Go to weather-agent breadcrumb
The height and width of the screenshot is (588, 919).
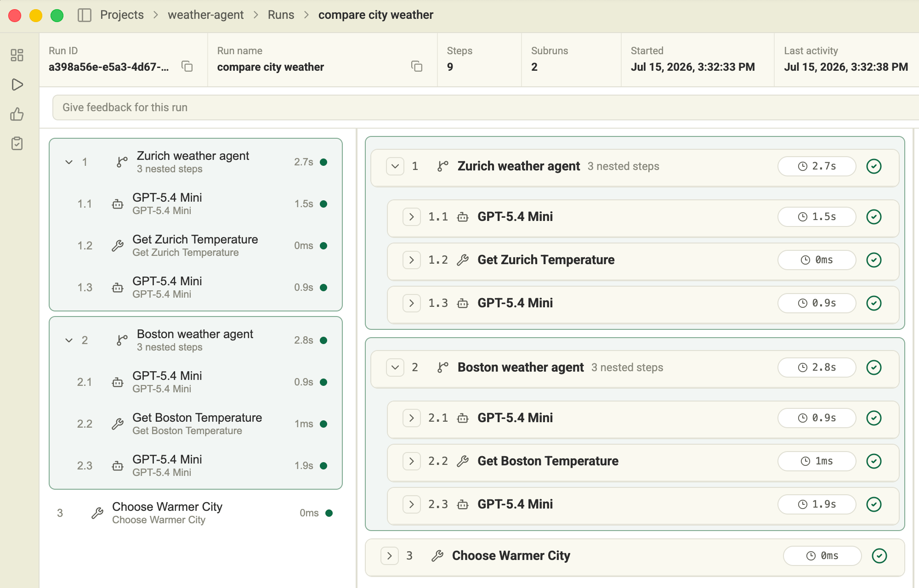205,15
